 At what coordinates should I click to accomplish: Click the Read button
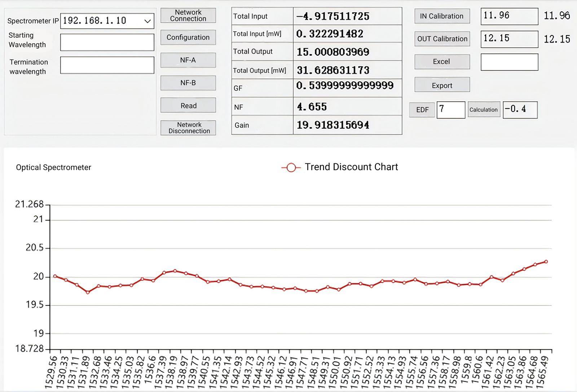(188, 106)
